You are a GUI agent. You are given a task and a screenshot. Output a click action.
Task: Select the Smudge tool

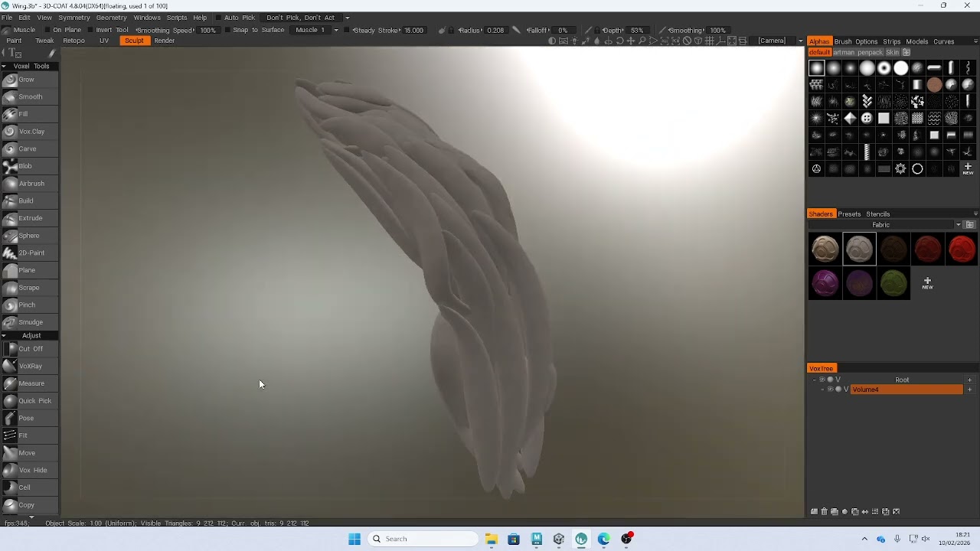tap(29, 322)
